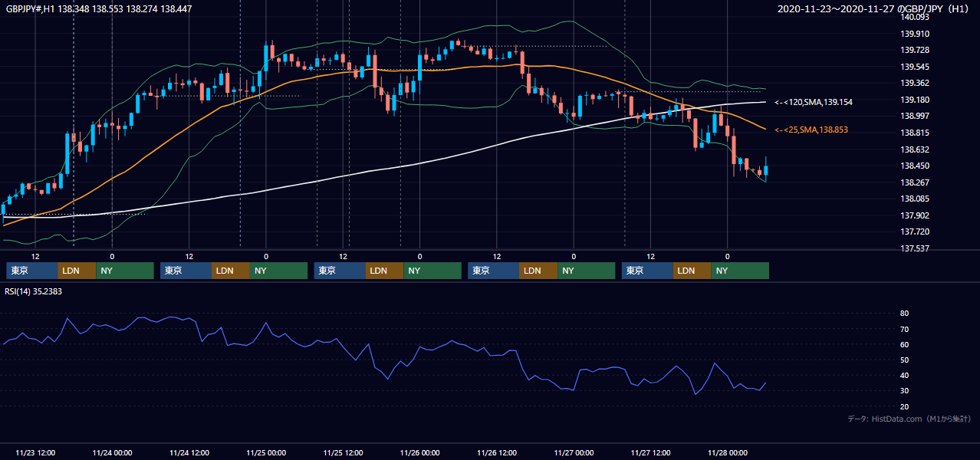Select the 139.545 price level
The height and width of the screenshot is (460, 980).
[x=914, y=67]
